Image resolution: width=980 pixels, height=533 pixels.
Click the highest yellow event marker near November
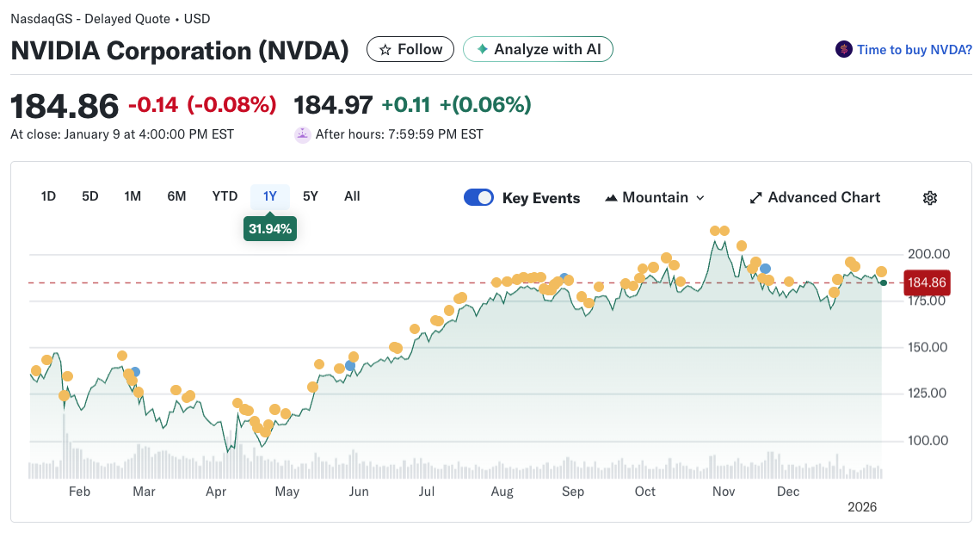716,230
